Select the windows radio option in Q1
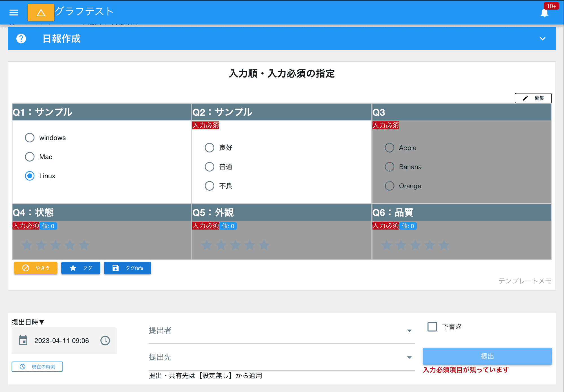Viewport: 564px width, 392px height. pos(30,138)
